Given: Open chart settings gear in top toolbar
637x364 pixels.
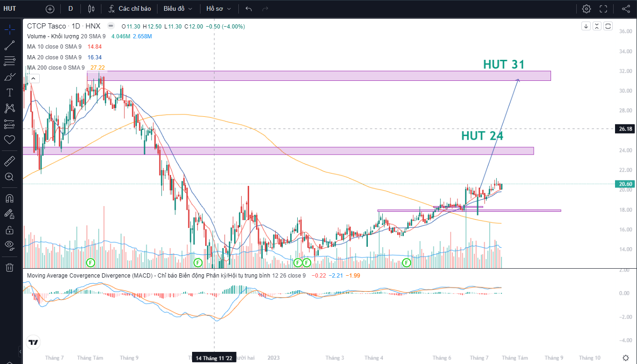Looking at the screenshot, I should click(587, 8).
